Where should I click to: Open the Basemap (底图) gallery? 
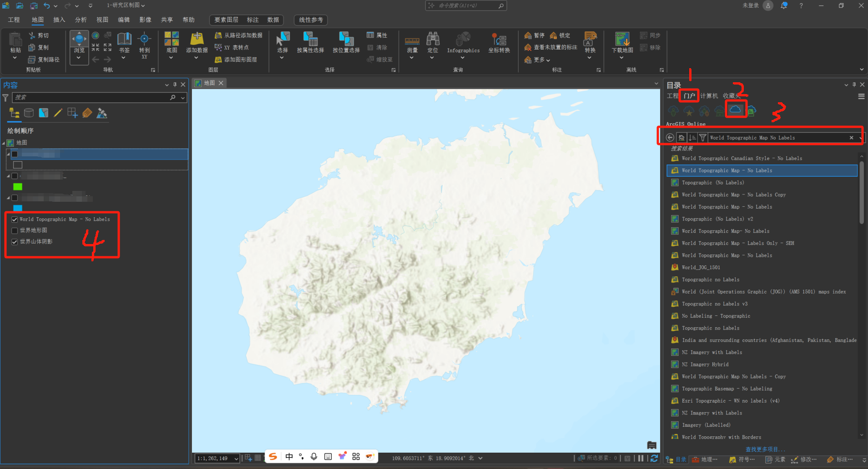[x=172, y=40]
